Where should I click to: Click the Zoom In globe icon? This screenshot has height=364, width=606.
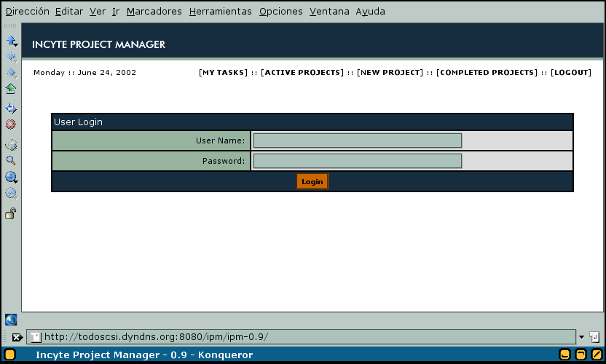(x=11, y=178)
